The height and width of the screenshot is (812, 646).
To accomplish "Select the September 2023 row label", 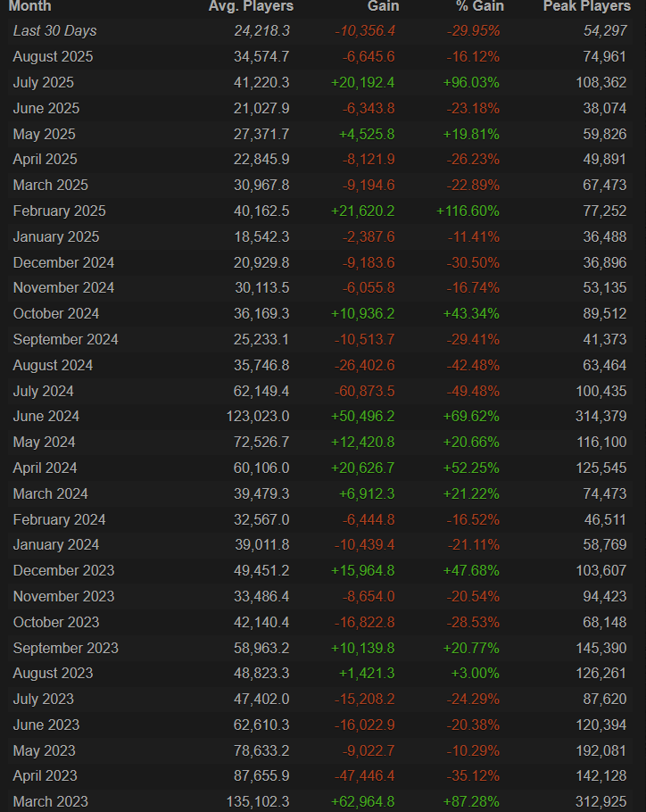I will point(66,648).
